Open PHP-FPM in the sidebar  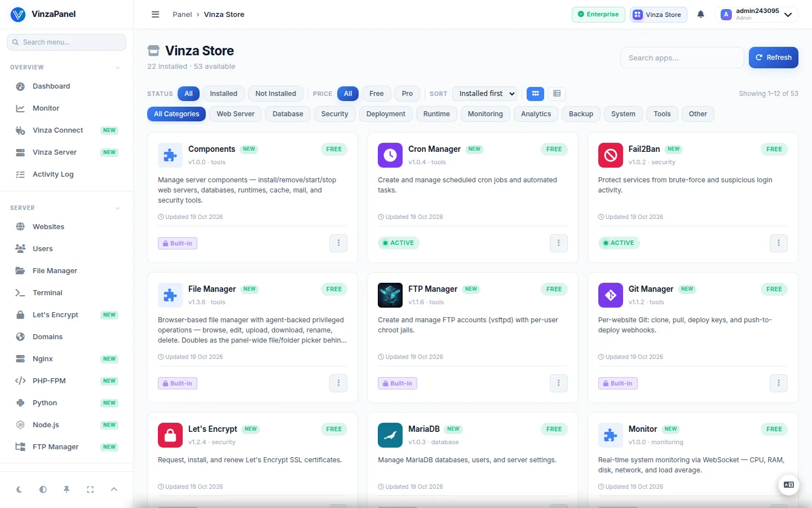pyautogui.click(x=67, y=381)
